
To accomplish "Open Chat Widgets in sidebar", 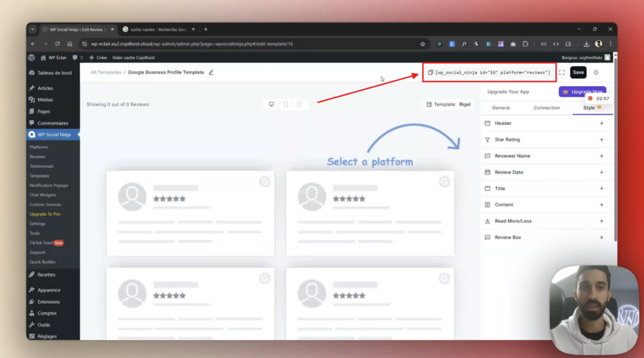I will click(x=43, y=195).
